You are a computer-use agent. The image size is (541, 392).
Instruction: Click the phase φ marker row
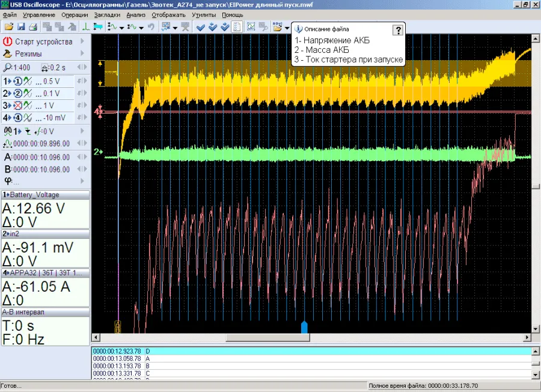(45, 180)
